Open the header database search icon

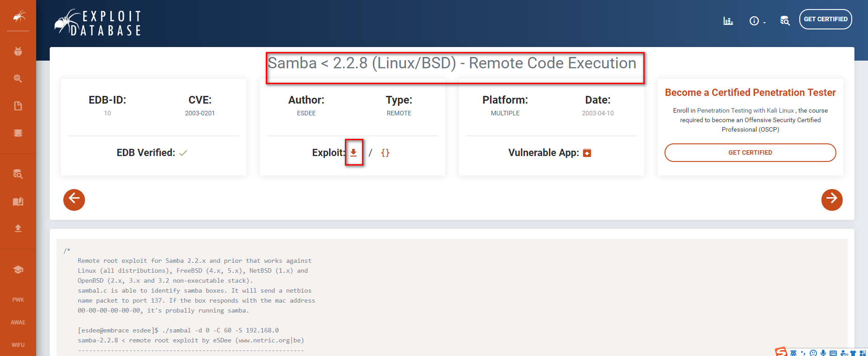(x=785, y=21)
